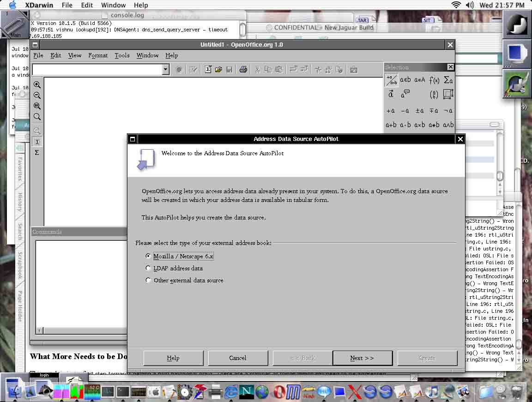
Task: Click the Commands window horizontal scrollbar
Action: (x=82, y=330)
